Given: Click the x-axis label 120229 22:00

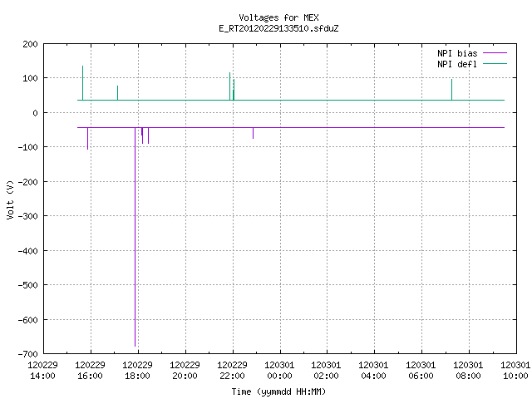Looking at the screenshot, I should pyautogui.click(x=232, y=371).
